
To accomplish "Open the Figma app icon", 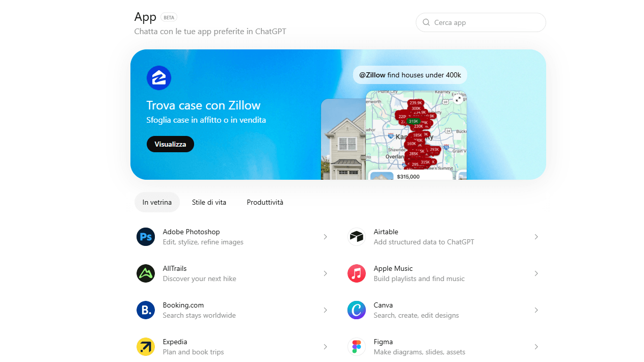I will pyautogui.click(x=357, y=347).
